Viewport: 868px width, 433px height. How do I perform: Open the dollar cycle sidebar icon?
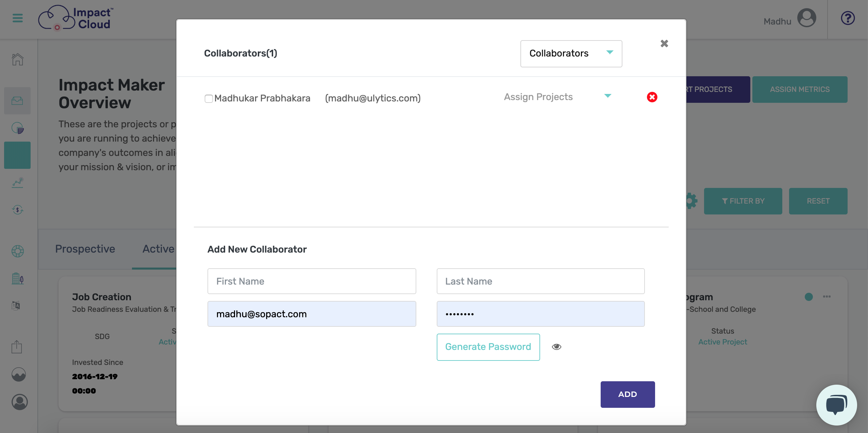point(17,210)
